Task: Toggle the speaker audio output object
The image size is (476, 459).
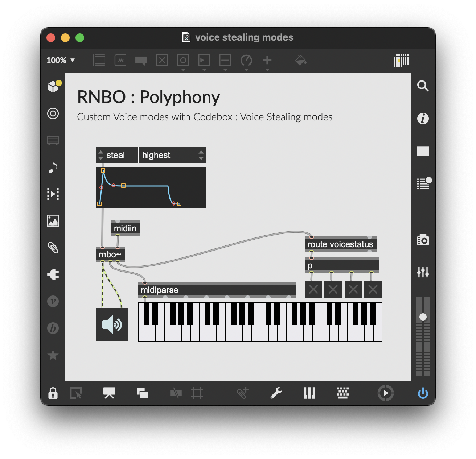Action: coord(112,324)
